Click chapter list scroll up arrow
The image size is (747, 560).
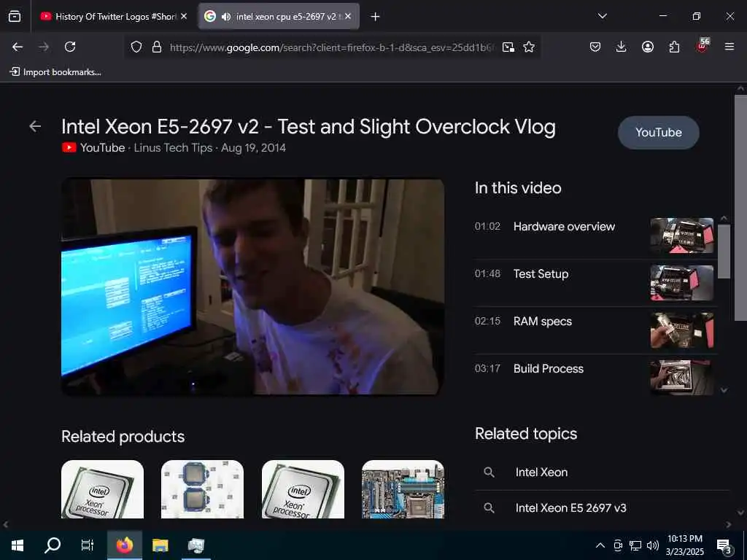724,218
